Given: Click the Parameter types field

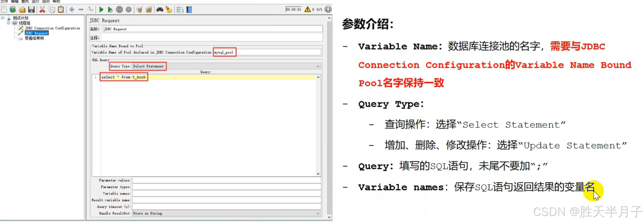Looking at the screenshot, I should coord(226,187).
